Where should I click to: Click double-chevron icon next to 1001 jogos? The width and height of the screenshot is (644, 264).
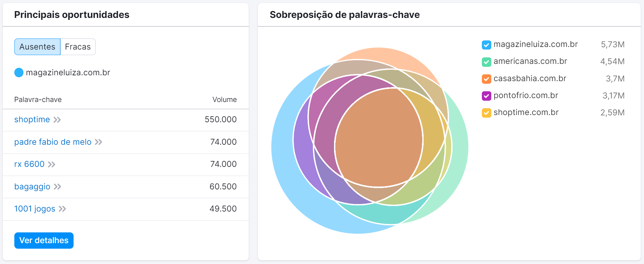pyautogui.click(x=62, y=209)
